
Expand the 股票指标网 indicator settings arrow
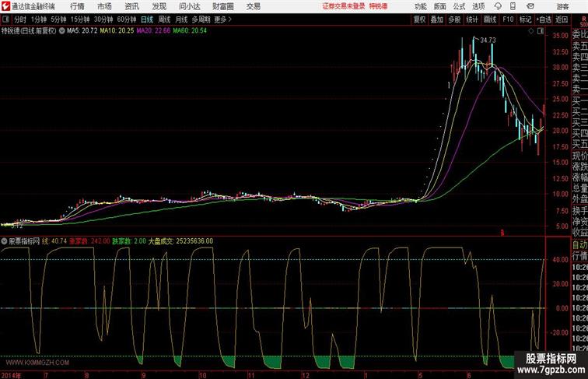4,241
